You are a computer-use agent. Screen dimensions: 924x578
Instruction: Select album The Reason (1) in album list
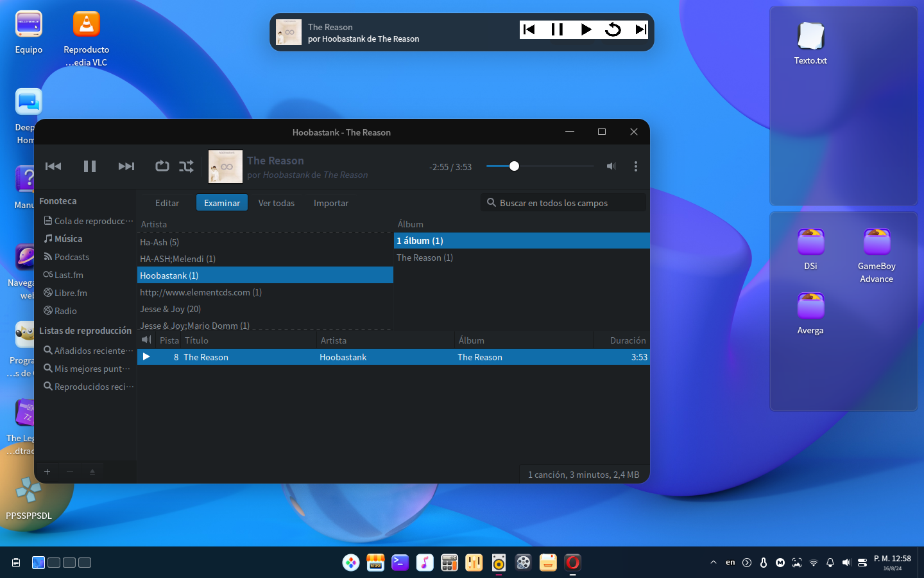[x=522, y=258]
